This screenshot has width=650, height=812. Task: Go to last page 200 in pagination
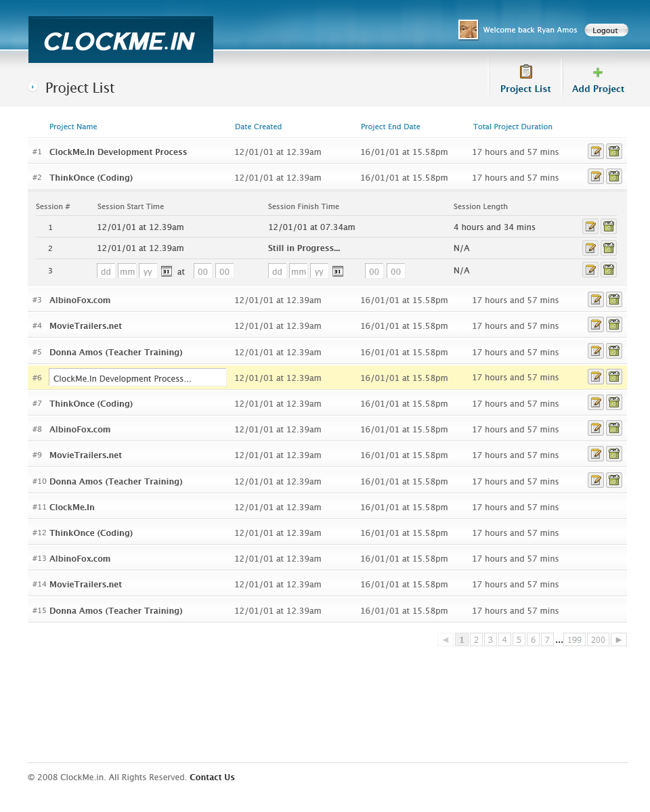(x=598, y=639)
